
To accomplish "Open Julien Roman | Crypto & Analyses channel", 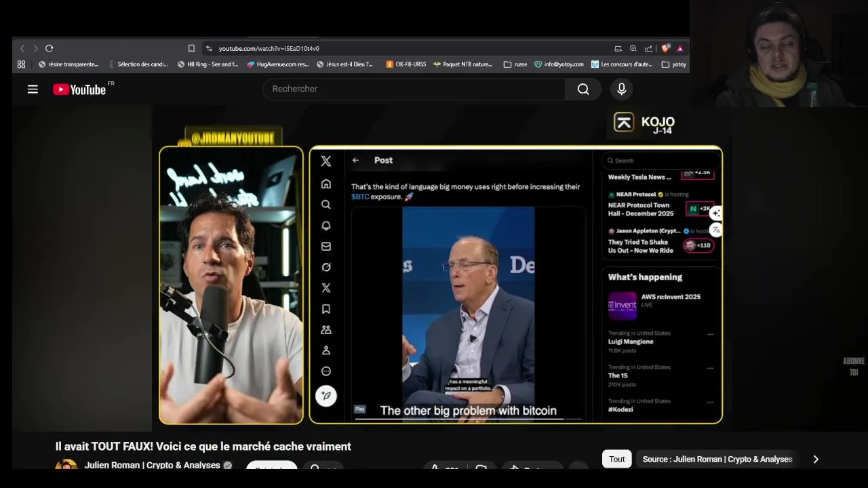I will (x=153, y=465).
